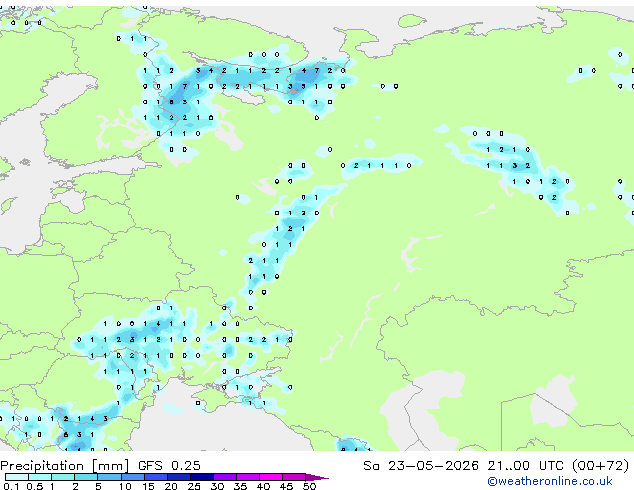Select the legend swatch between 45 and 50

[294, 477]
